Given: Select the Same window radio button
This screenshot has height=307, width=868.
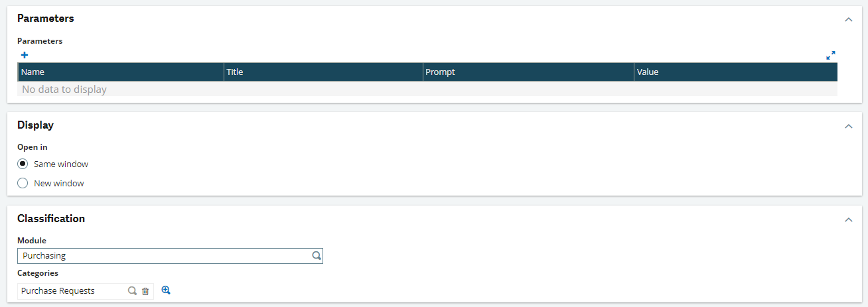Looking at the screenshot, I should coord(23,164).
